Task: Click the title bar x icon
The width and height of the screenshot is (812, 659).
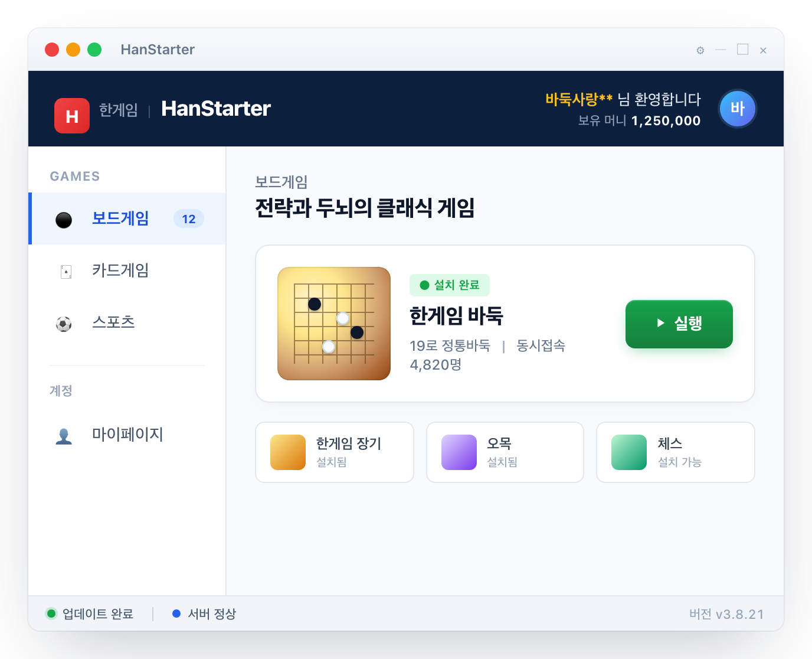Action: pos(763,50)
